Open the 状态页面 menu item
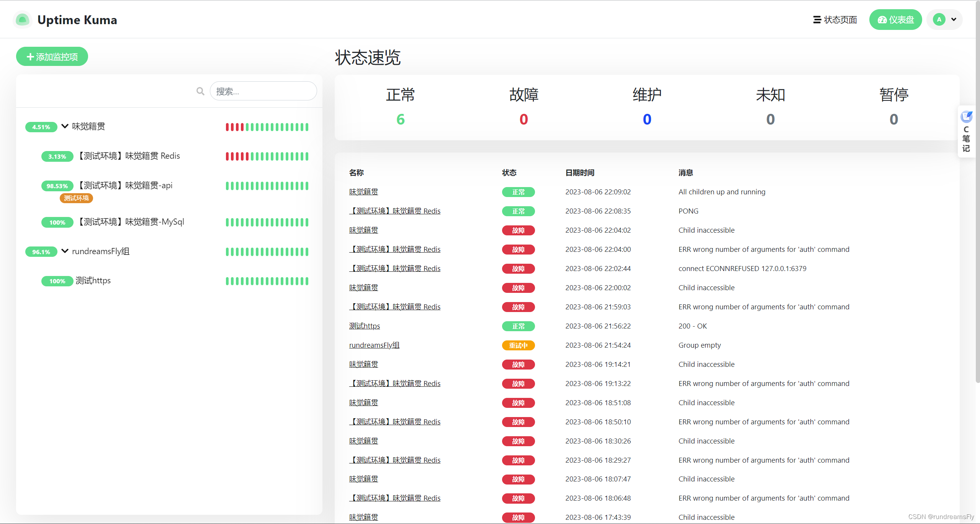Screen dimensions: 980x524 (x=835, y=20)
